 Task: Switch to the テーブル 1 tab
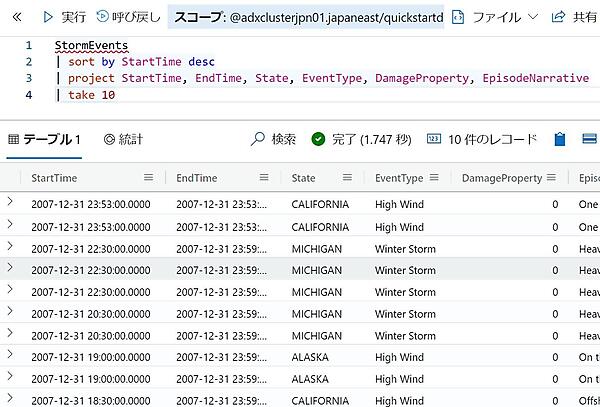pyautogui.click(x=45, y=139)
